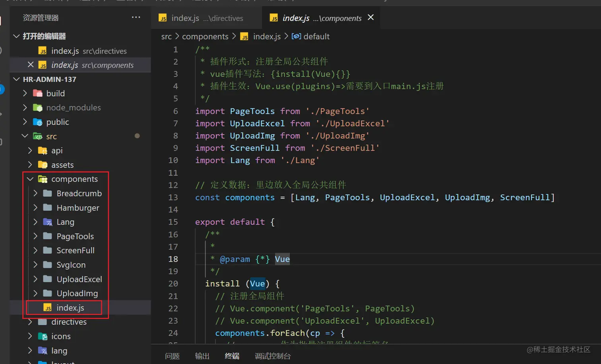Click the icons folder image icon
The width and height of the screenshot is (601, 364).
(x=43, y=337)
